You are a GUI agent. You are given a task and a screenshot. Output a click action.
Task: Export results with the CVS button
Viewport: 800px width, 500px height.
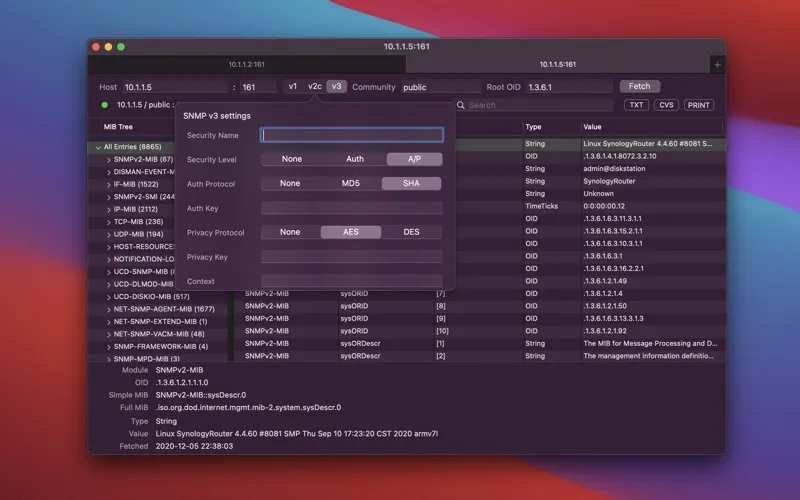[x=666, y=105]
